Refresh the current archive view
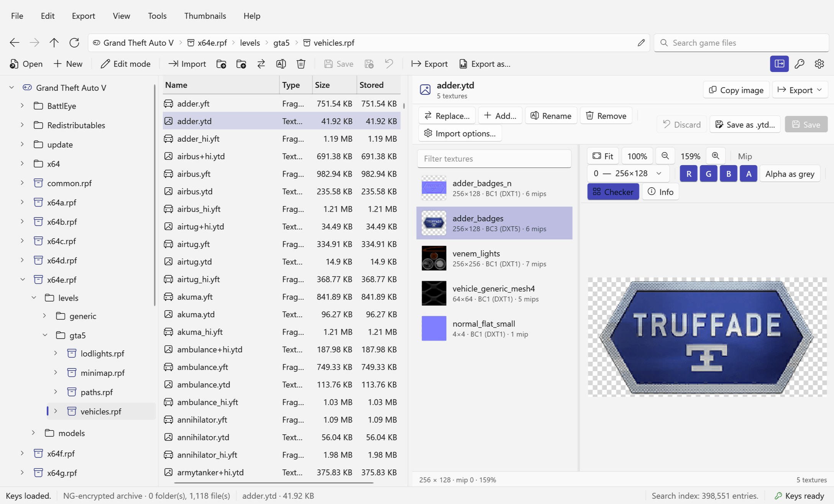 tap(74, 43)
